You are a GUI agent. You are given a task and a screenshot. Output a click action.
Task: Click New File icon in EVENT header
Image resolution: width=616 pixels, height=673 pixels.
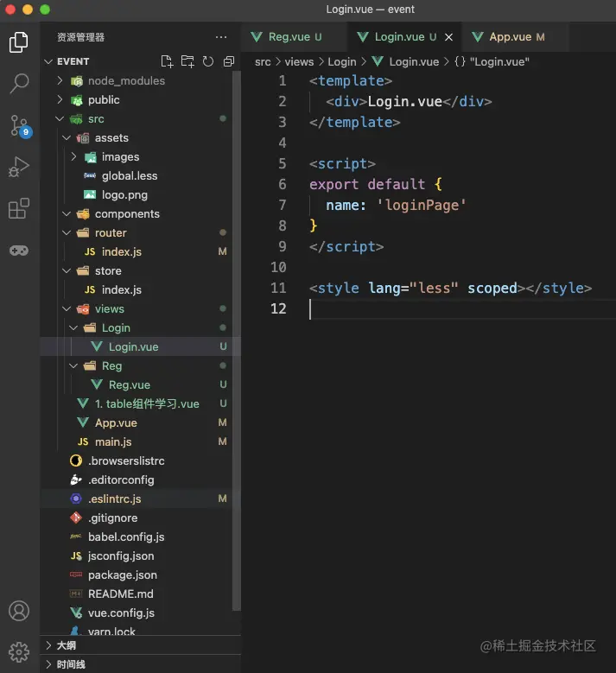pyautogui.click(x=167, y=61)
